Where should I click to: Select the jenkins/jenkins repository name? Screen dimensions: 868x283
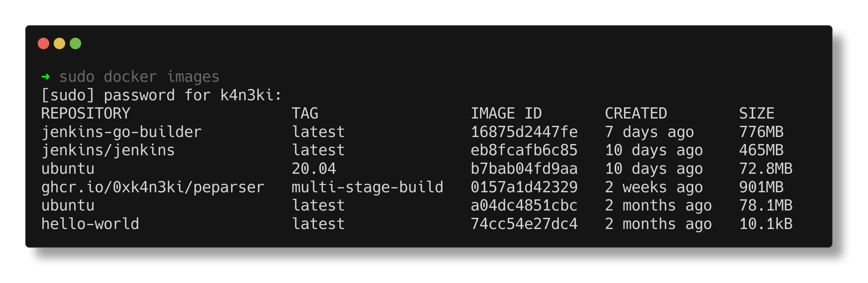tap(108, 150)
